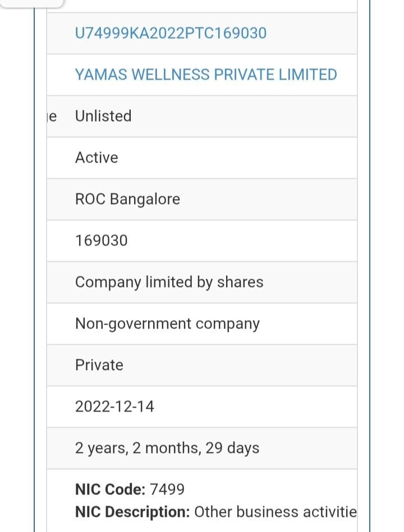Select the Private class cell
This screenshot has width=404, height=532.
pyautogui.click(x=99, y=366)
